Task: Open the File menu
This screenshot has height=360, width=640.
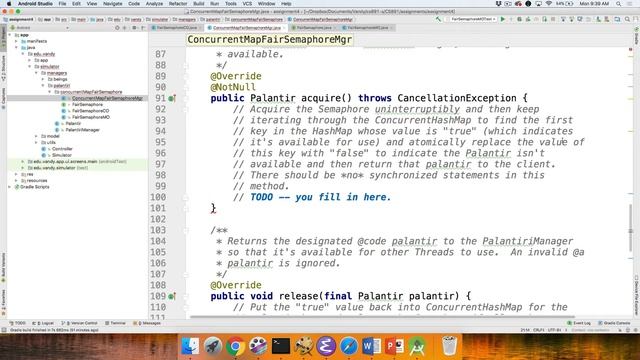Action: tap(62, 4)
